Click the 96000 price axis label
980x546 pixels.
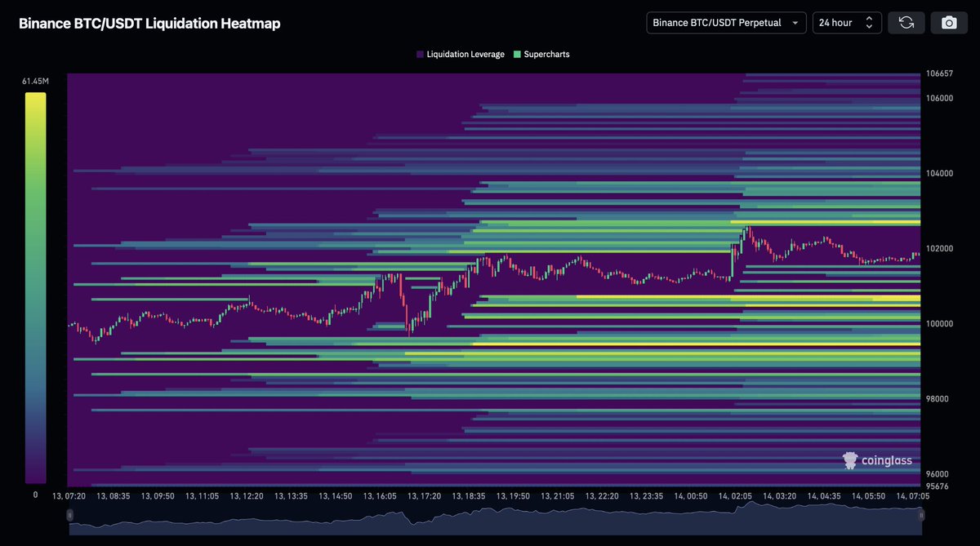tap(938, 473)
